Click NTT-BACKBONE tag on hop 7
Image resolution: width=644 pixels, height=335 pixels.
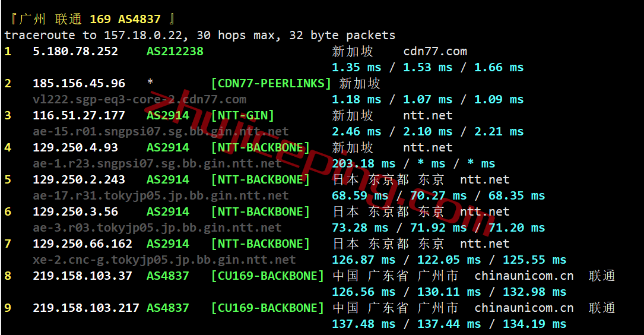[x=261, y=244]
